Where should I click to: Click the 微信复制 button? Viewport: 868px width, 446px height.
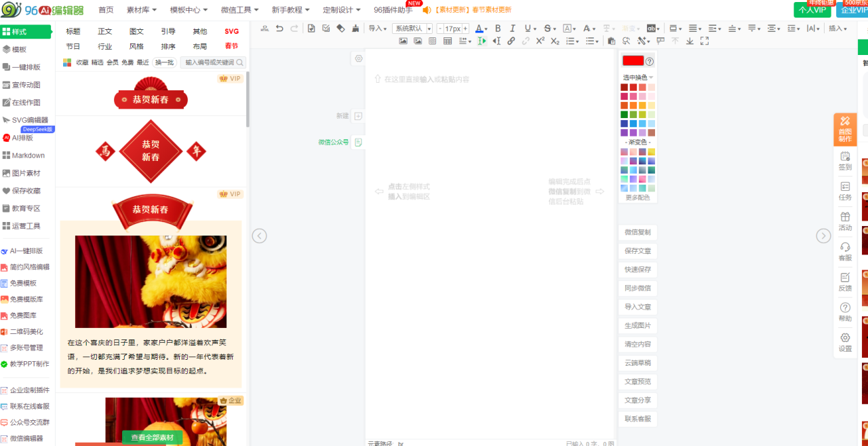pos(637,232)
